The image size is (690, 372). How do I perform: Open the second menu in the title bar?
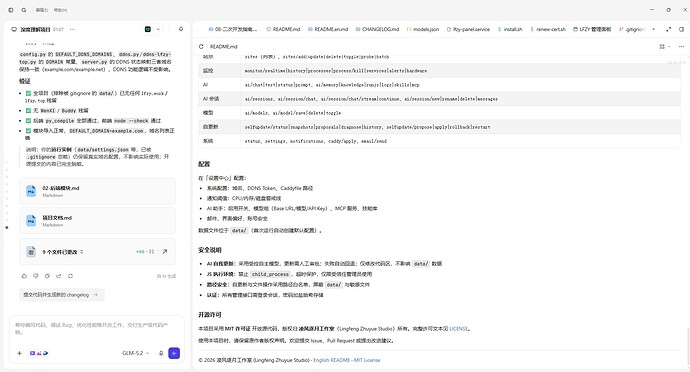[x=60, y=10]
